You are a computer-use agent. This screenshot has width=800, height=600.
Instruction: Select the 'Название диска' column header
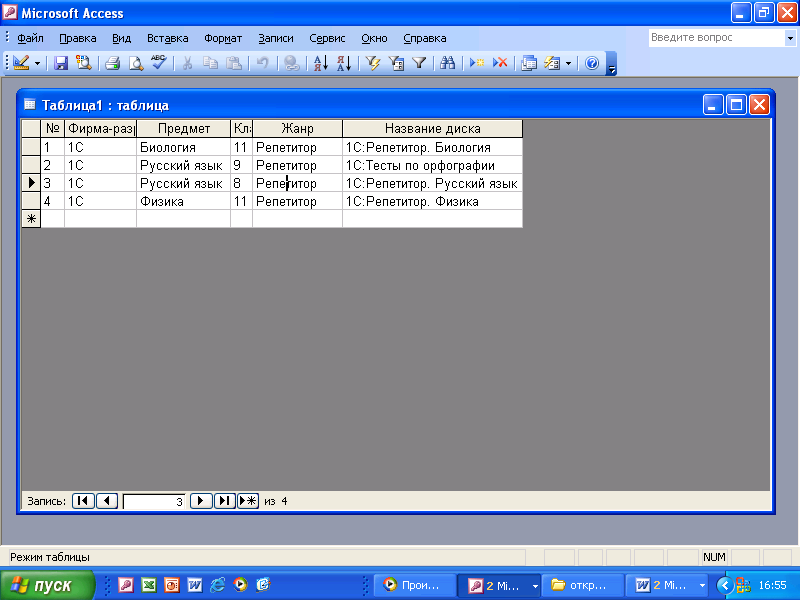[433, 129]
